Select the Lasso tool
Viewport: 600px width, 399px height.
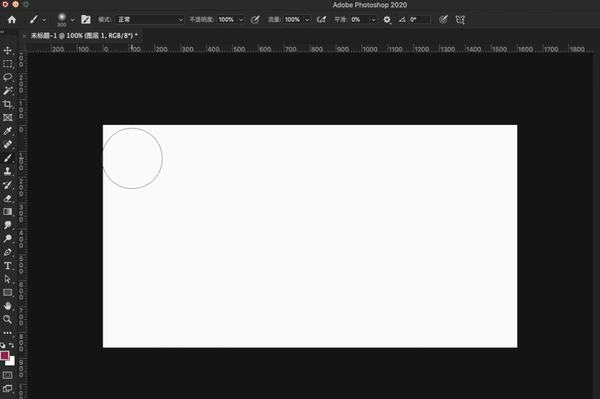[x=7, y=77]
